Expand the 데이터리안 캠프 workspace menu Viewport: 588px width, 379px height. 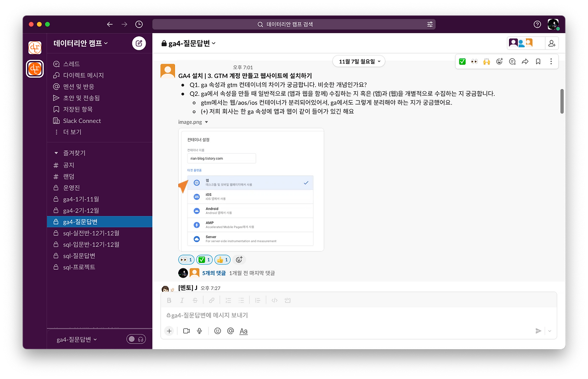pyautogui.click(x=81, y=43)
